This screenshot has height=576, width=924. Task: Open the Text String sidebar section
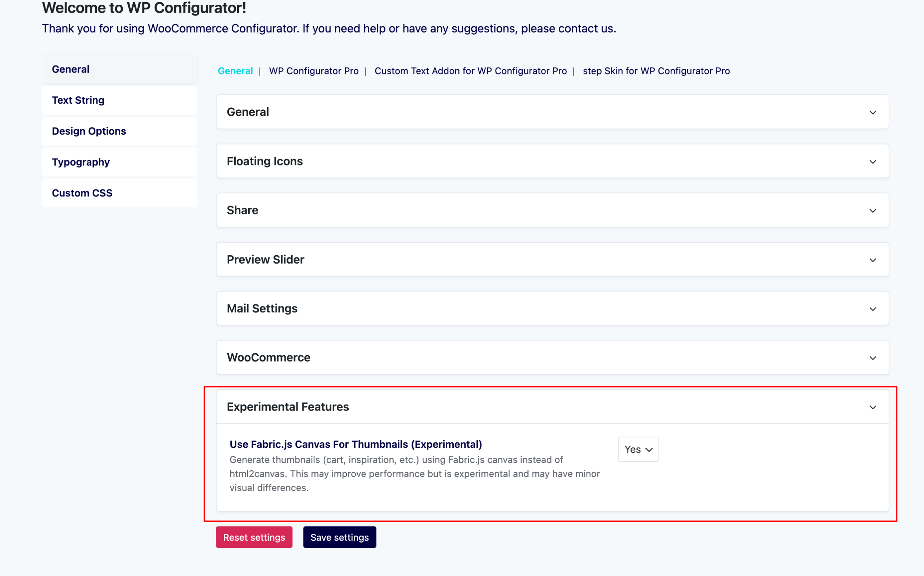coord(119,100)
